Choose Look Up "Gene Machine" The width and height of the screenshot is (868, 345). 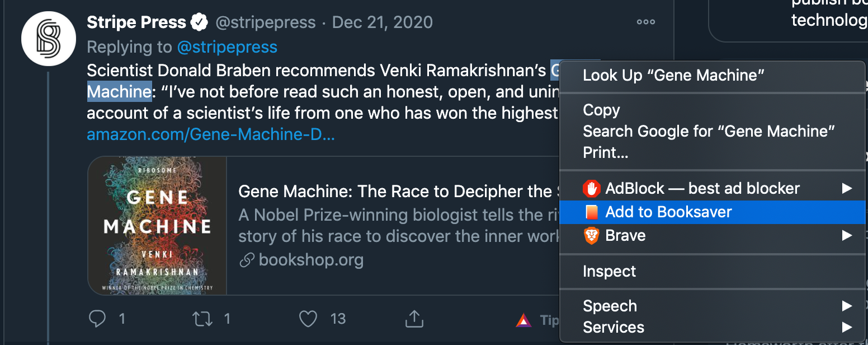click(x=673, y=76)
